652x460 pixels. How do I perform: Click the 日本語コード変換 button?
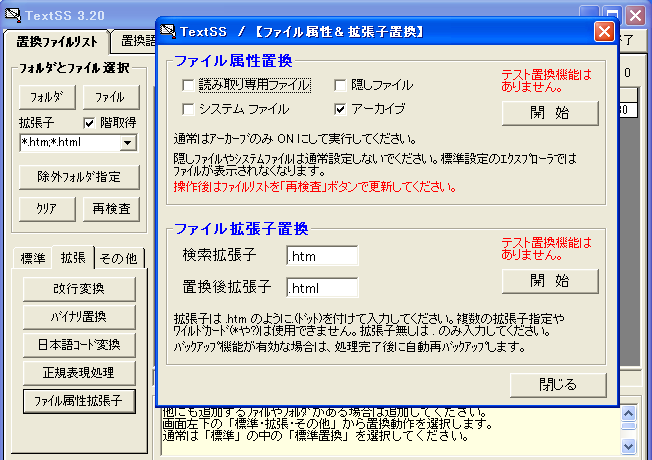click(79, 345)
